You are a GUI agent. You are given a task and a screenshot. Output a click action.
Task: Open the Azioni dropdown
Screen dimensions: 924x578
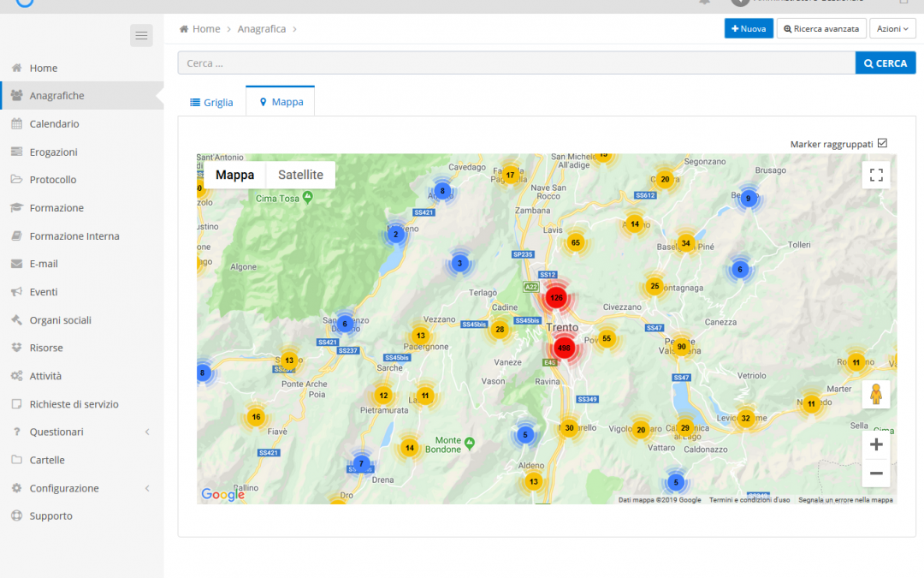pos(892,28)
